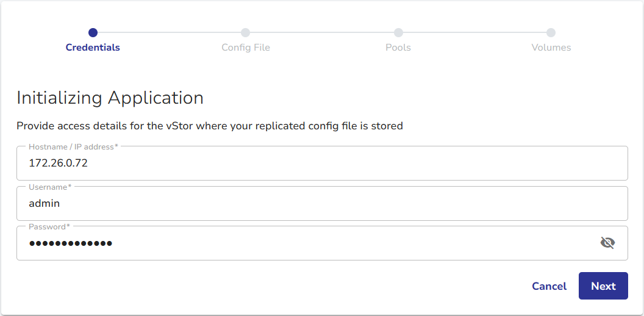Cancel the application initialization
This screenshot has height=316, width=644.
pyautogui.click(x=549, y=286)
